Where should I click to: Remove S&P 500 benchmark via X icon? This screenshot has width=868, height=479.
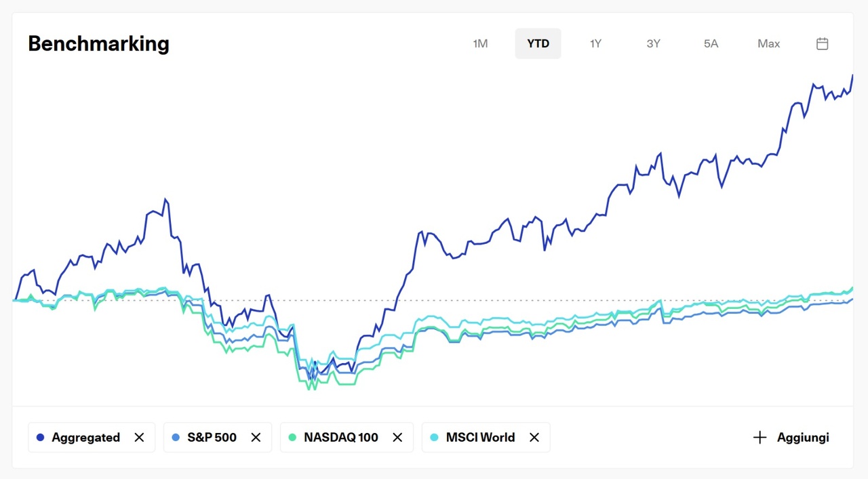coord(256,438)
